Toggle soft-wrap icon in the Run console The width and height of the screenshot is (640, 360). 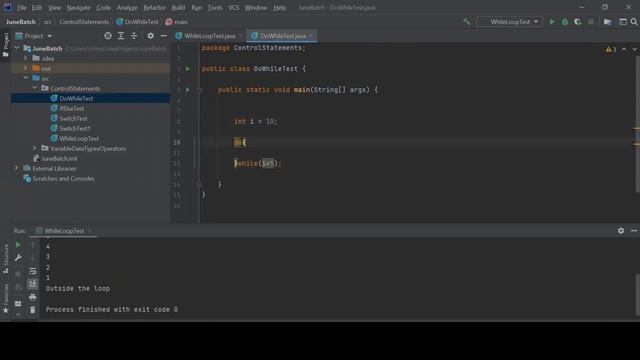[x=33, y=271]
